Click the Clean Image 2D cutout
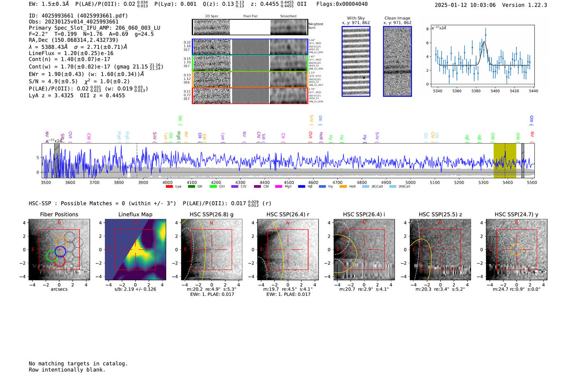The width and height of the screenshot is (576, 392). tap(397, 61)
